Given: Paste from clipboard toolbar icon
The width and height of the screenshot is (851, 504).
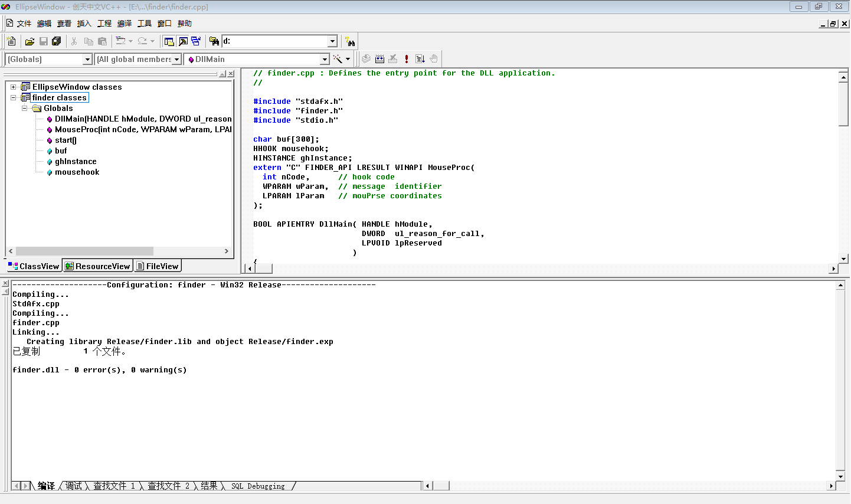Looking at the screenshot, I should point(102,41).
